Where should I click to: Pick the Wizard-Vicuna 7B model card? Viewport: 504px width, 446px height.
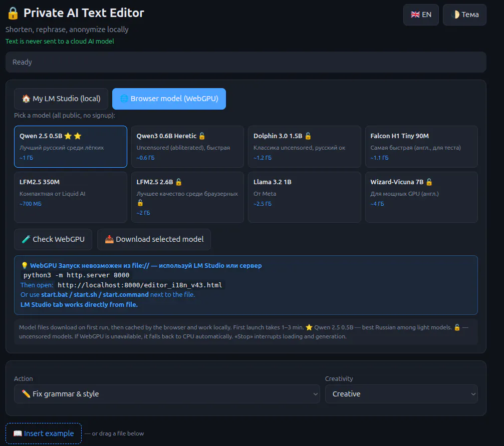coord(421,197)
